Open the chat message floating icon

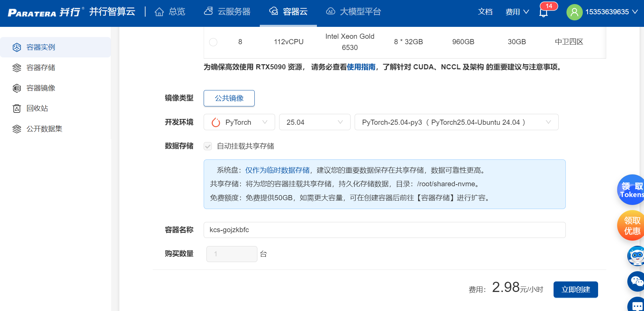[636, 305]
